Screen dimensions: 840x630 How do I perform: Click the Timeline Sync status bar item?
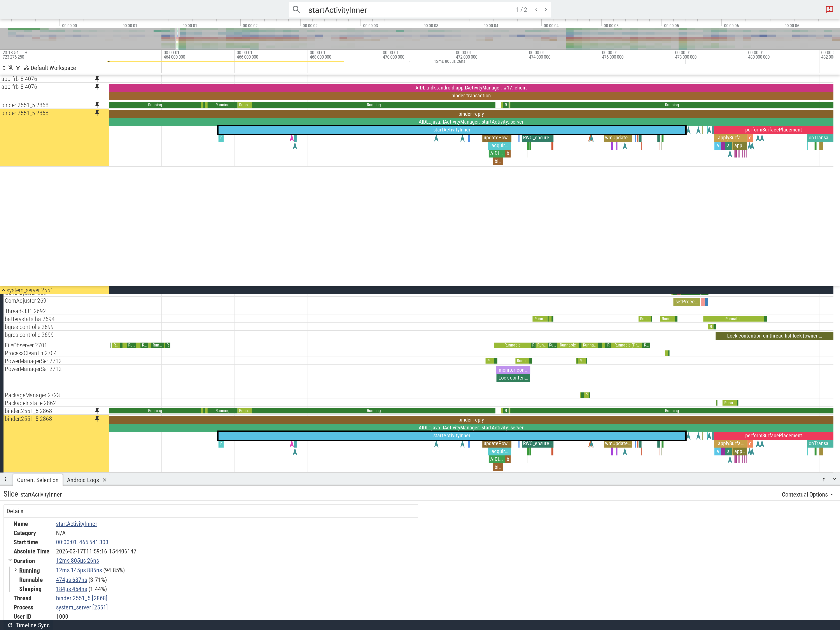tap(28, 625)
